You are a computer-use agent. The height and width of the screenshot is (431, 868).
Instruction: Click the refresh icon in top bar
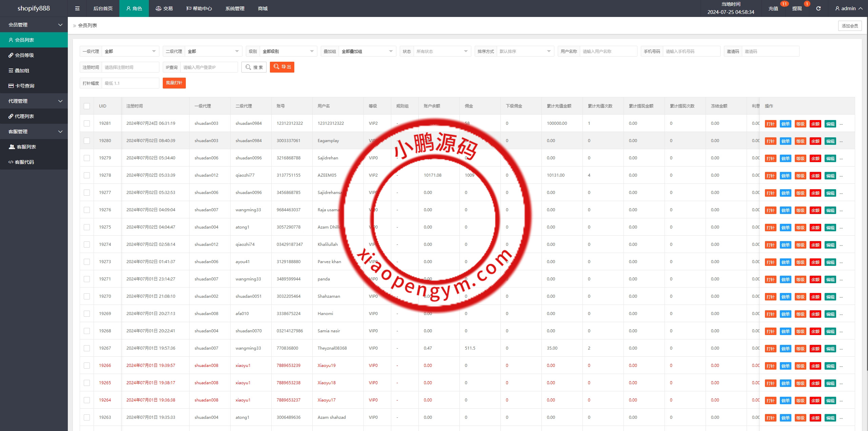click(818, 8)
